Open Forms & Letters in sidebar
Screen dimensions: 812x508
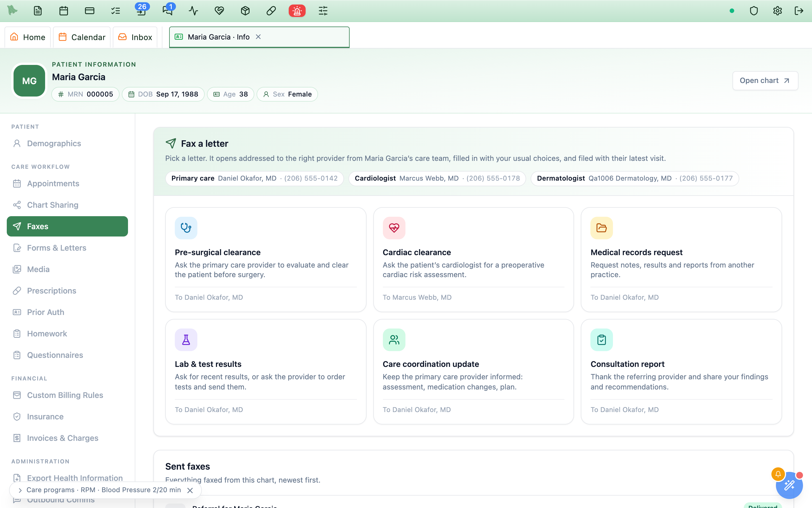[67, 248]
